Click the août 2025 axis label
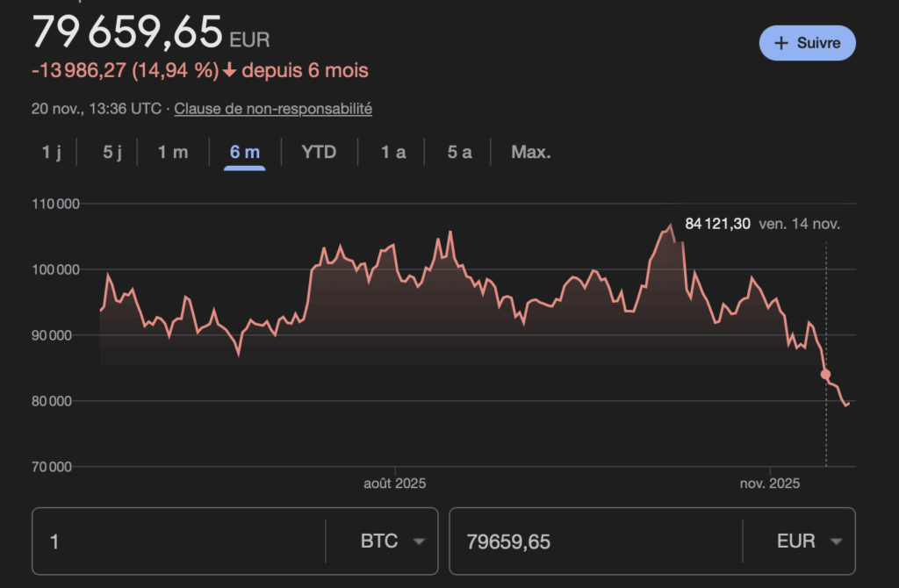This screenshot has height=588, width=899. coord(395,484)
